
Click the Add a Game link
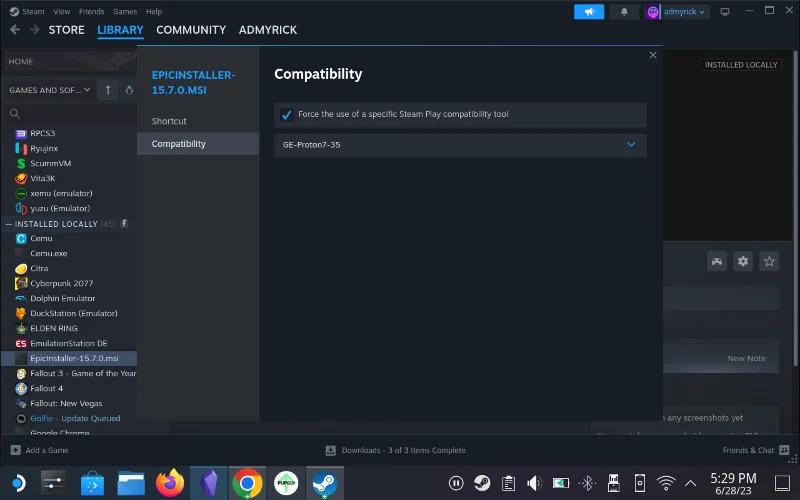(47, 450)
